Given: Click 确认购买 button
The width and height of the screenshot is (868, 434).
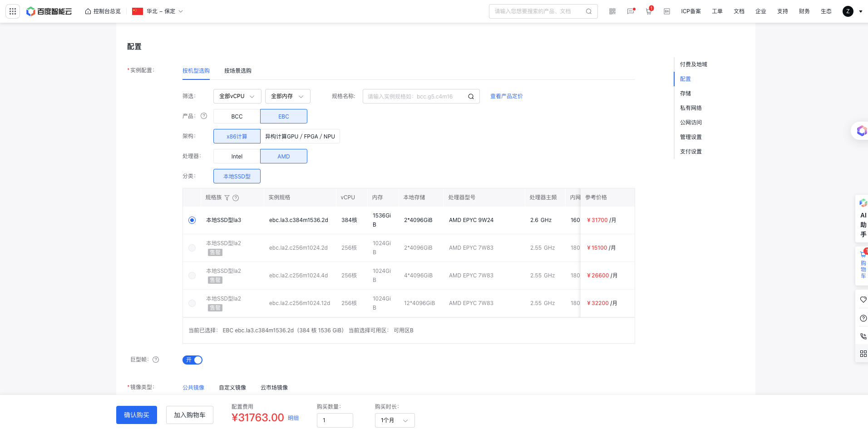Looking at the screenshot, I should point(137,415).
